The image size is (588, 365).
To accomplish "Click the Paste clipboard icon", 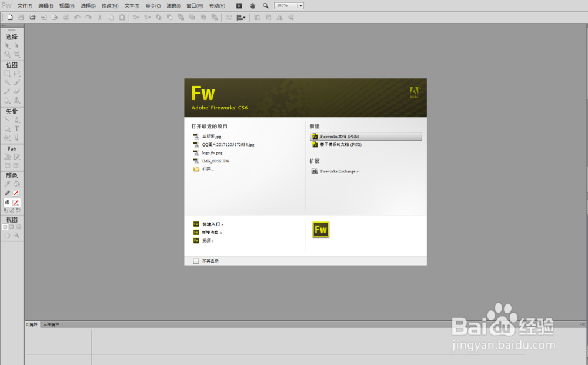I will point(122,17).
